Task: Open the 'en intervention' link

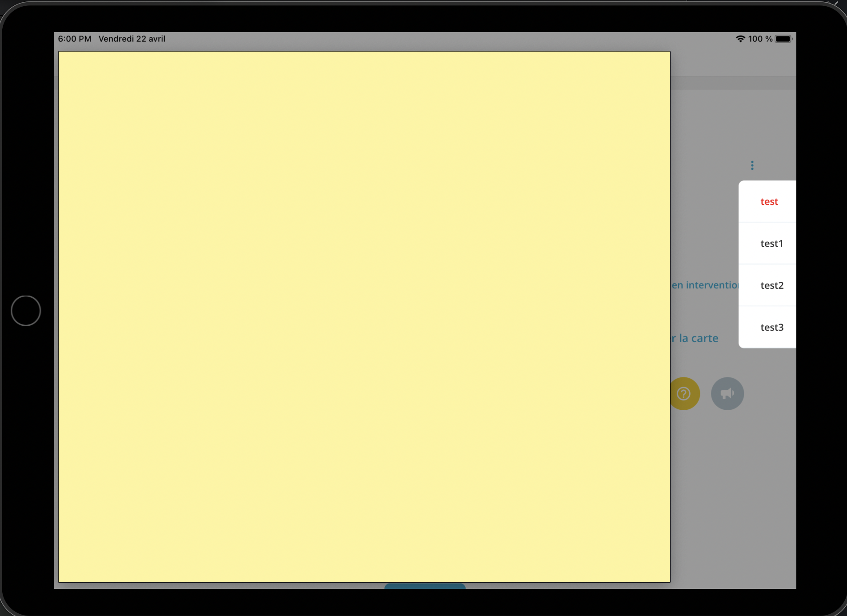Action: pyautogui.click(x=704, y=285)
